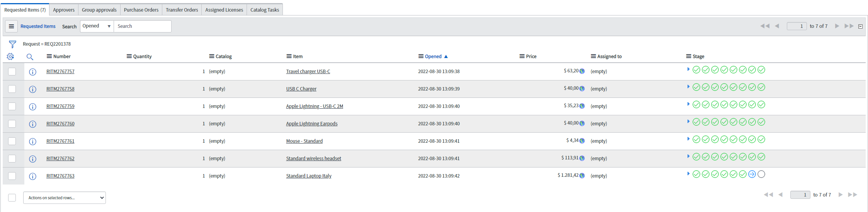This screenshot has height=212, width=868.
Task: Click the Search text field
Action: coord(142,26)
